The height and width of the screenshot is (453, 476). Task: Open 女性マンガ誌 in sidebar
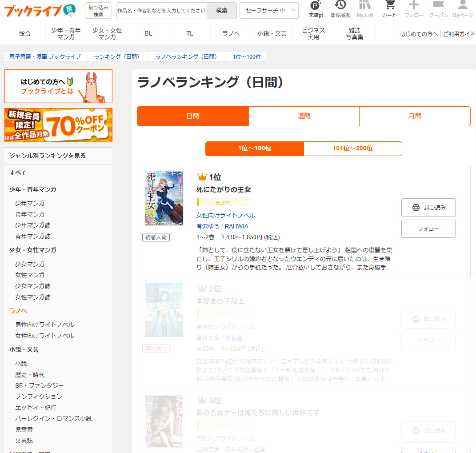click(33, 297)
